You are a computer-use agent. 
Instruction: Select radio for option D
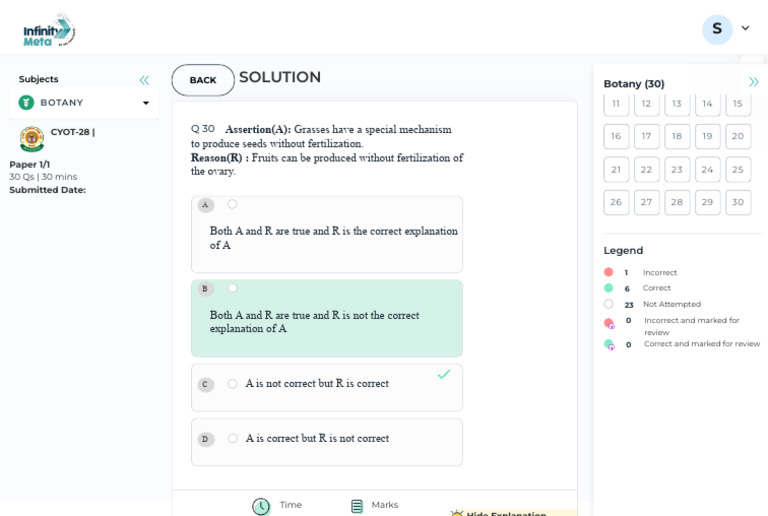(x=232, y=439)
